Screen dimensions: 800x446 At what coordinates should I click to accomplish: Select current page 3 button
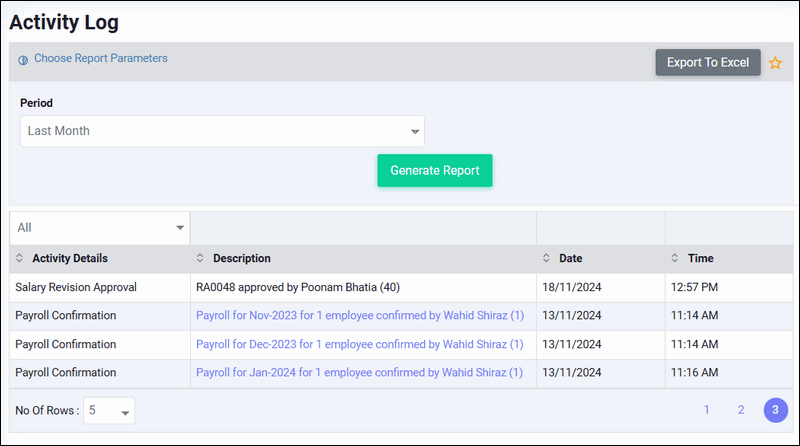tap(776, 410)
